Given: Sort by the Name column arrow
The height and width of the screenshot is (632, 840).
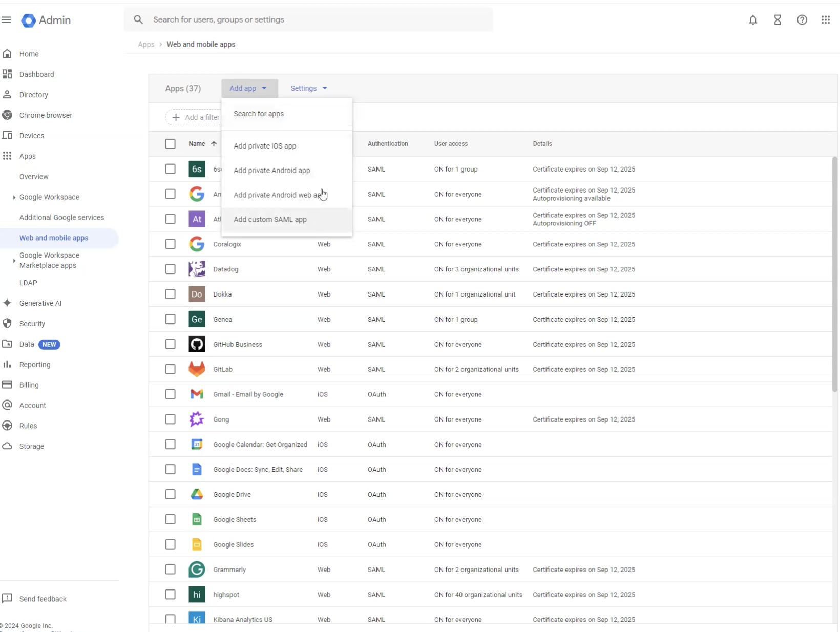Looking at the screenshot, I should (x=214, y=144).
